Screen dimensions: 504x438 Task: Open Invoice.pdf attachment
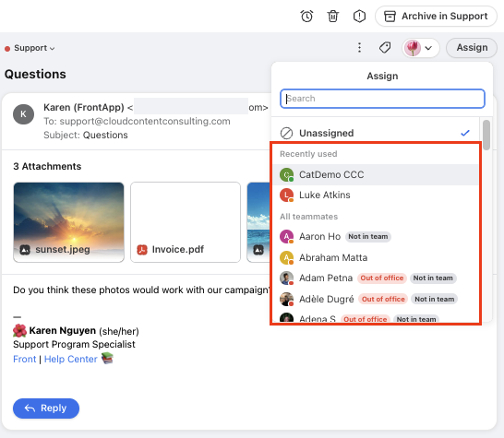point(186,222)
